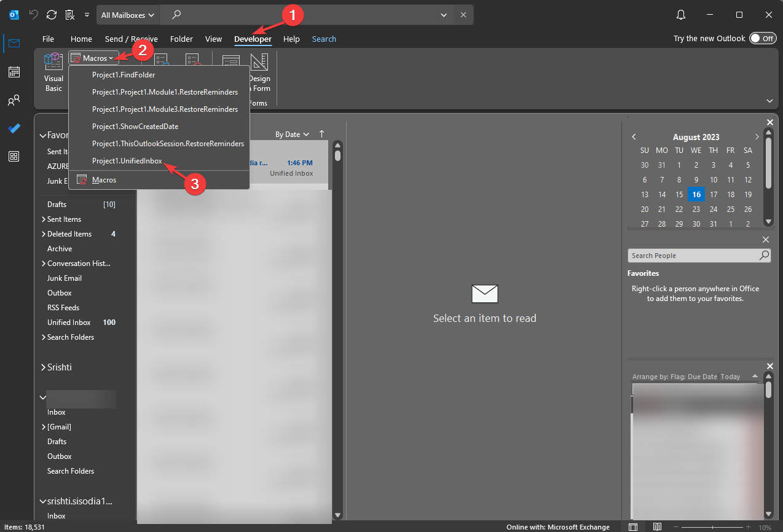Screen dimensions: 783x532
Task: Click the message list vertical scrollbar
Action: tap(337, 331)
